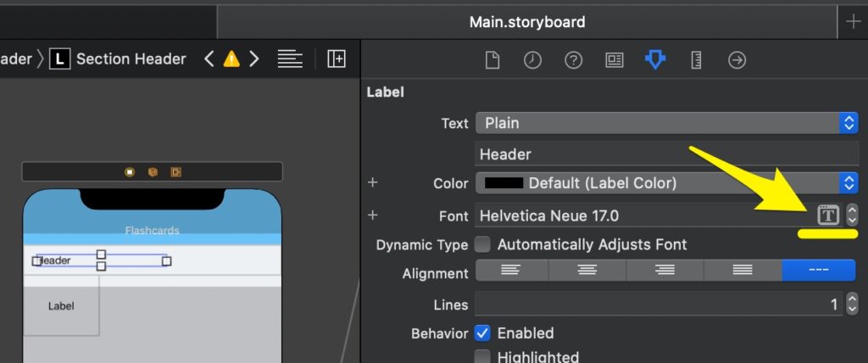Image resolution: width=868 pixels, height=363 pixels.
Task: Click the L label icon in jump bar
Action: pos(60,59)
